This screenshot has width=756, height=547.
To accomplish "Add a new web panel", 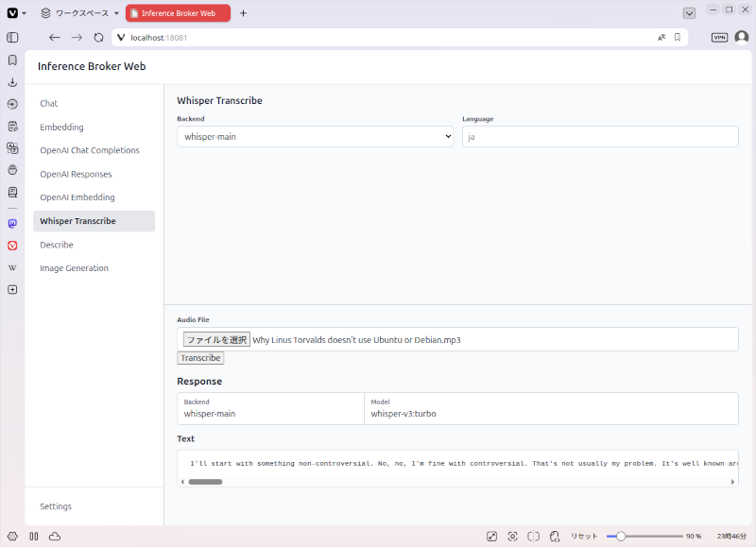I will (13, 290).
